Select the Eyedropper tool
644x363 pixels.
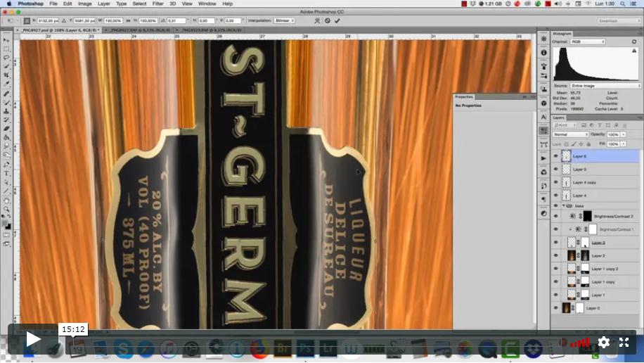(x=6, y=84)
